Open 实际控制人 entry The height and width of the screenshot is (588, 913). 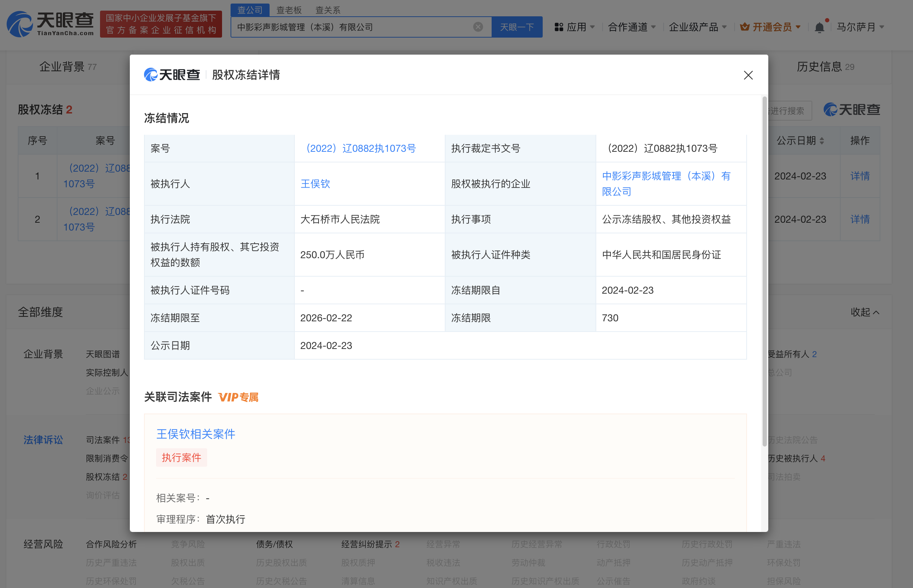click(x=107, y=373)
